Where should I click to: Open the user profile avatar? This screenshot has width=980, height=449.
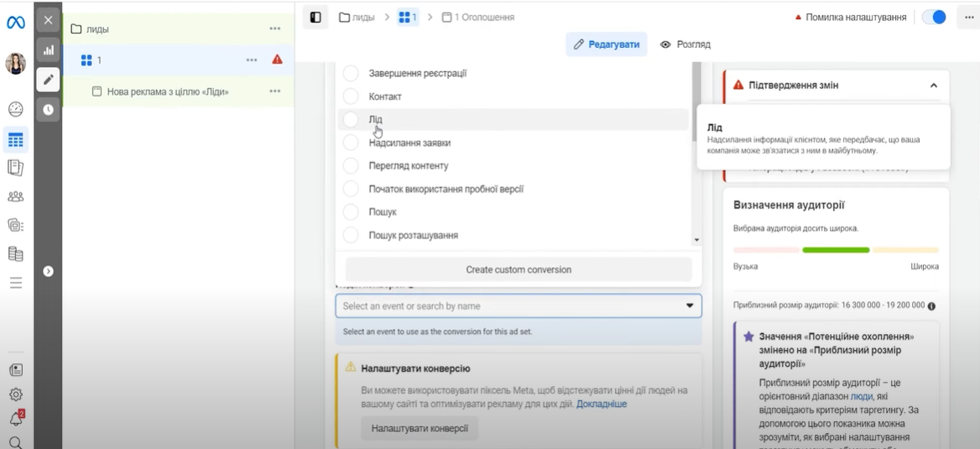click(x=16, y=64)
